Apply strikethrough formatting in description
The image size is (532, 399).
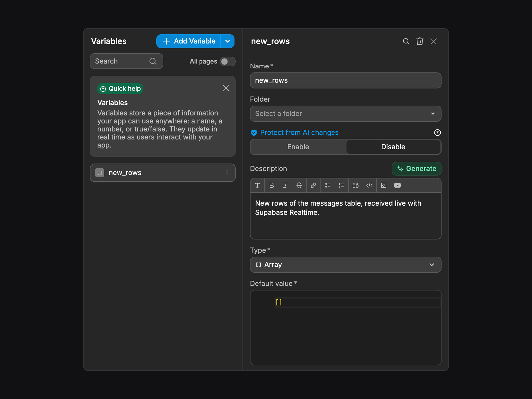click(x=299, y=185)
